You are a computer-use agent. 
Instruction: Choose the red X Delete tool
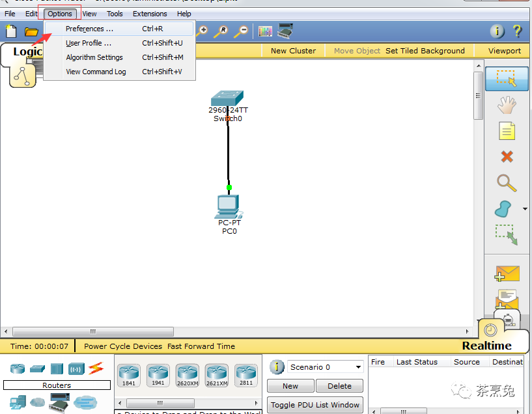click(507, 157)
